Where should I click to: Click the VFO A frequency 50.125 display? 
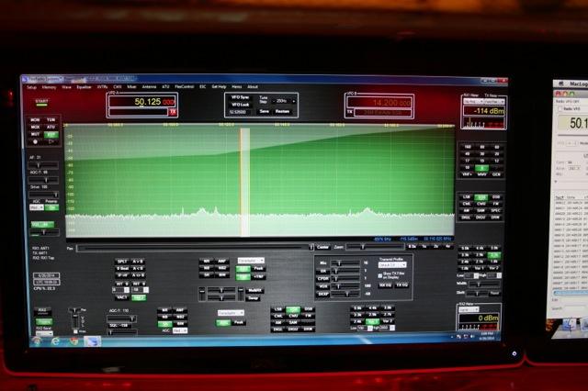142,101
